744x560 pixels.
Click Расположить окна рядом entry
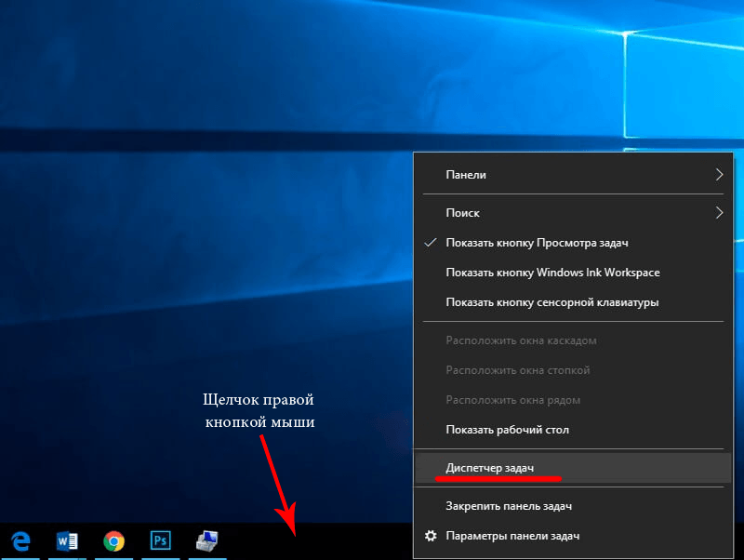[x=512, y=400]
